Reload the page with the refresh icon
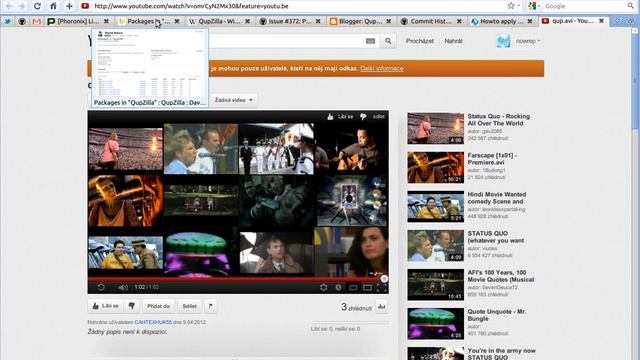 tap(37, 6)
